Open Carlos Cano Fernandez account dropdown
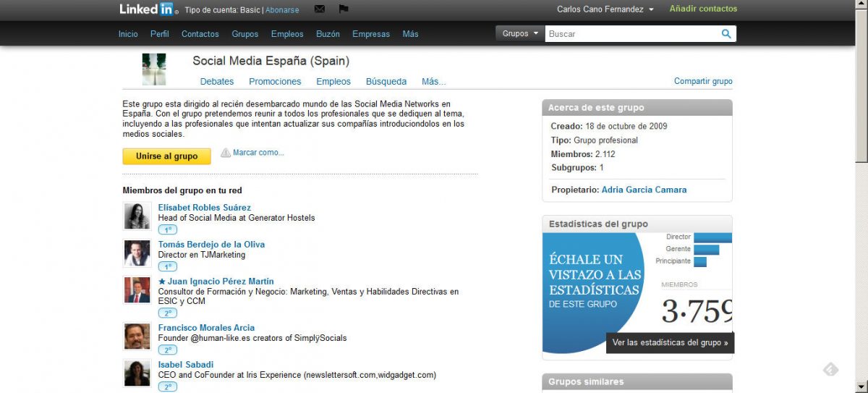Viewport: 868px width, 393px height. pyautogui.click(x=605, y=9)
